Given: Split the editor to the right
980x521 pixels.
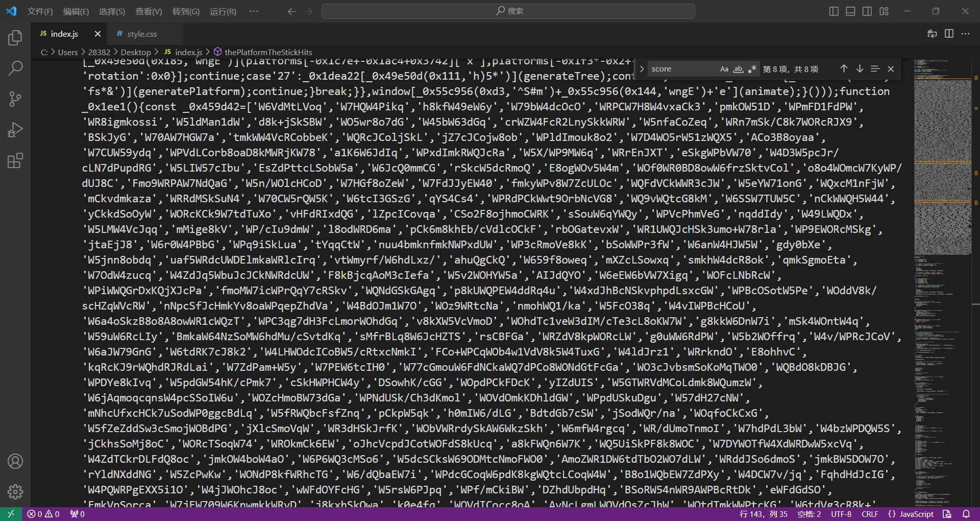Looking at the screenshot, I should click(949, 34).
